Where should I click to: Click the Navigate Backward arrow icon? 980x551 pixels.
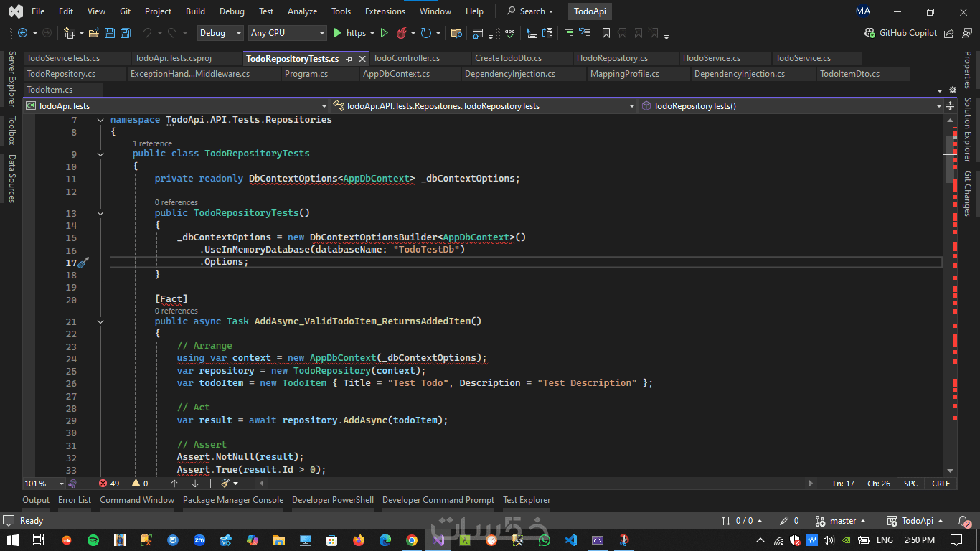pos(22,33)
